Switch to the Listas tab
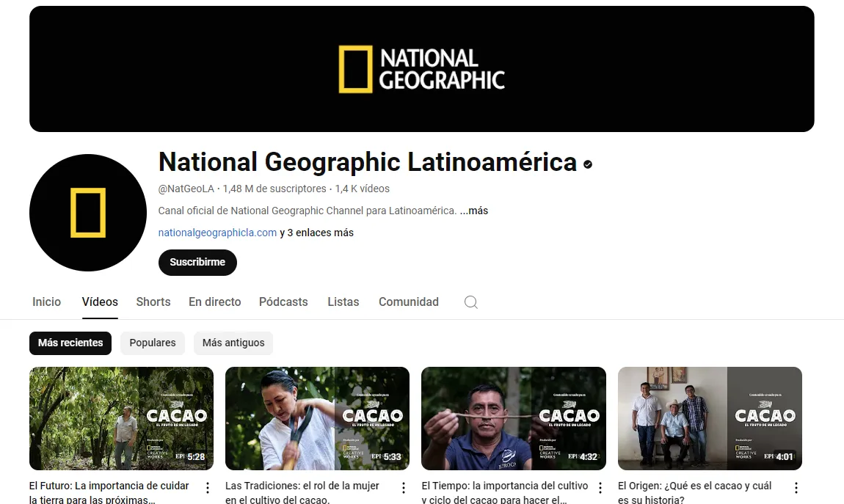The height and width of the screenshot is (504, 844). (x=343, y=302)
